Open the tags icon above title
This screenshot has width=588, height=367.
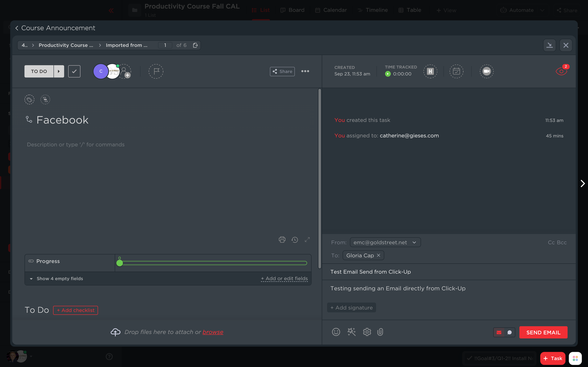[29, 99]
